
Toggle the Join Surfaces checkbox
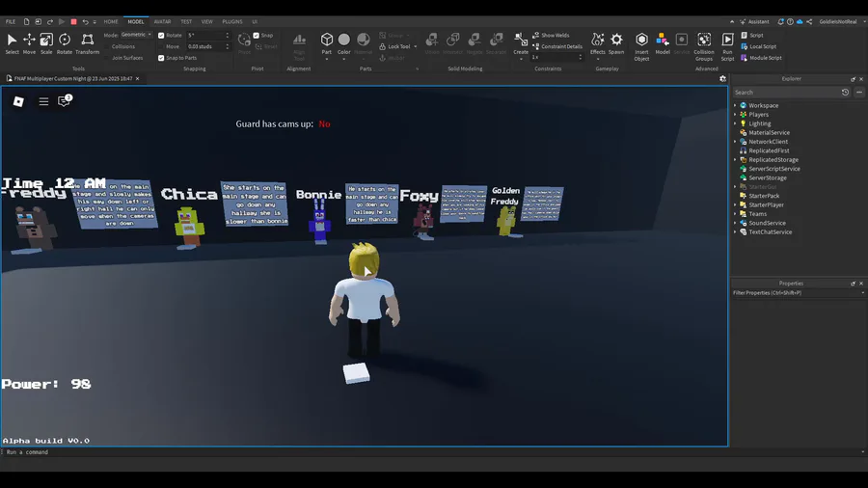point(107,58)
